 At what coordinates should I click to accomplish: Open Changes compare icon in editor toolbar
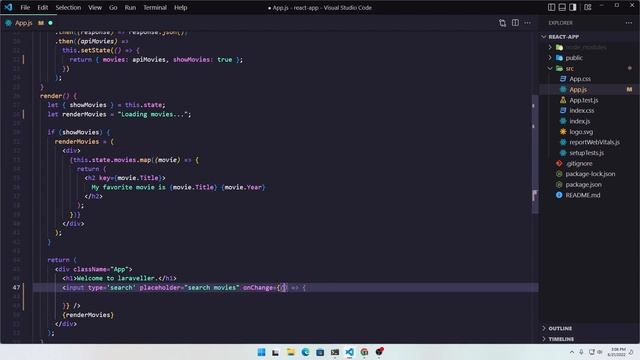point(502,23)
